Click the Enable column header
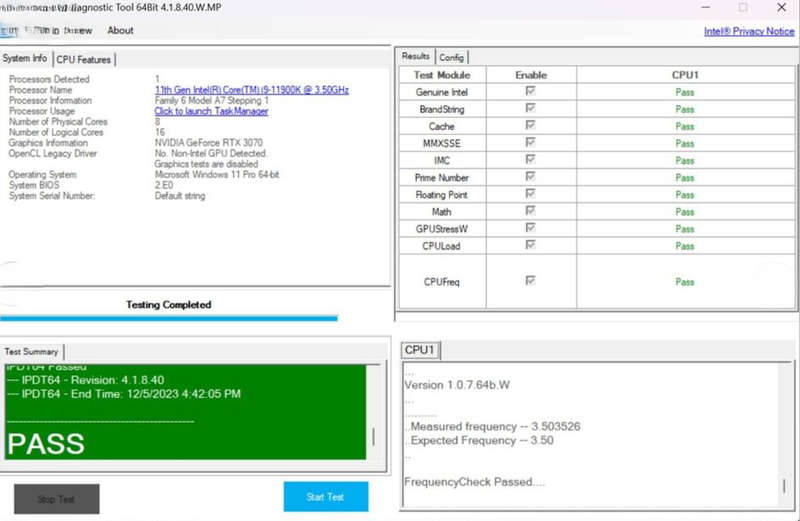 coord(531,75)
